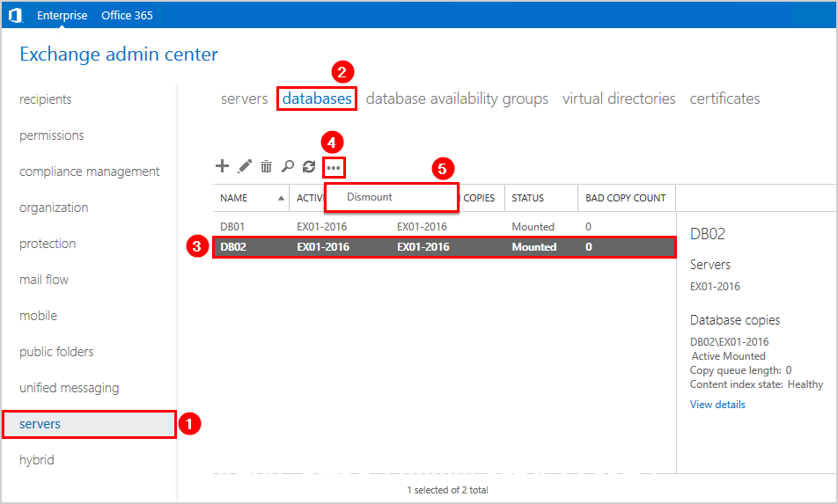Open unified messaging section
This screenshot has width=838, height=504.
(70, 388)
